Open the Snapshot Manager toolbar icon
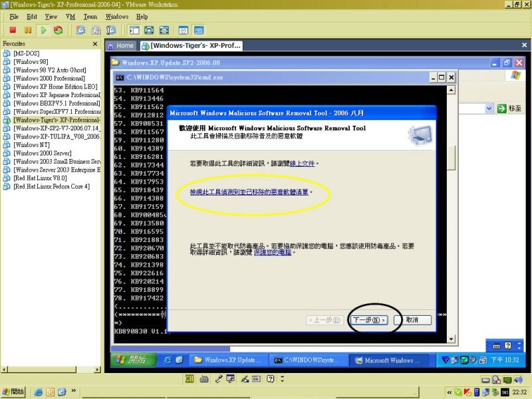Image resolution: width=532 pixels, height=399 pixels. (111, 30)
